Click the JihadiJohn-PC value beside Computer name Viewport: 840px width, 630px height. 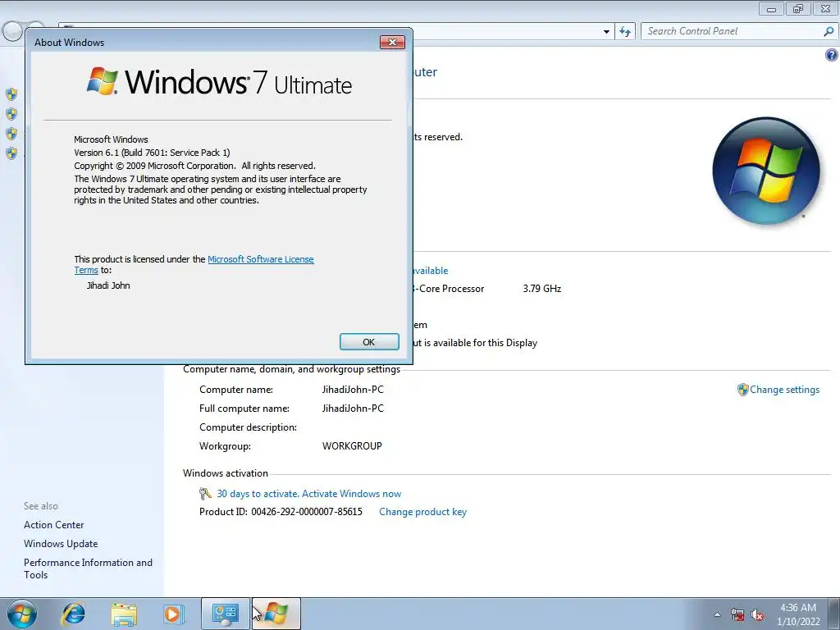[353, 390]
